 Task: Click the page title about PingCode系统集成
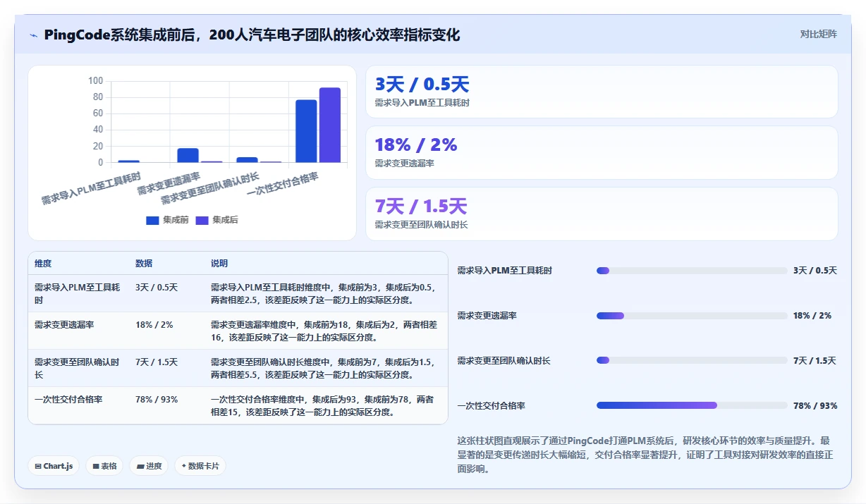click(x=252, y=35)
